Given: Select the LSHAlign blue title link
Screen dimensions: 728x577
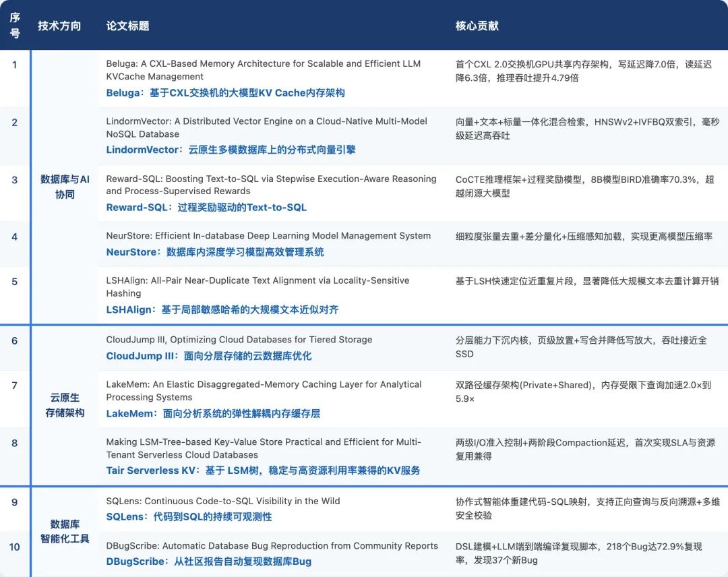Looking at the screenshot, I should pos(222,309).
